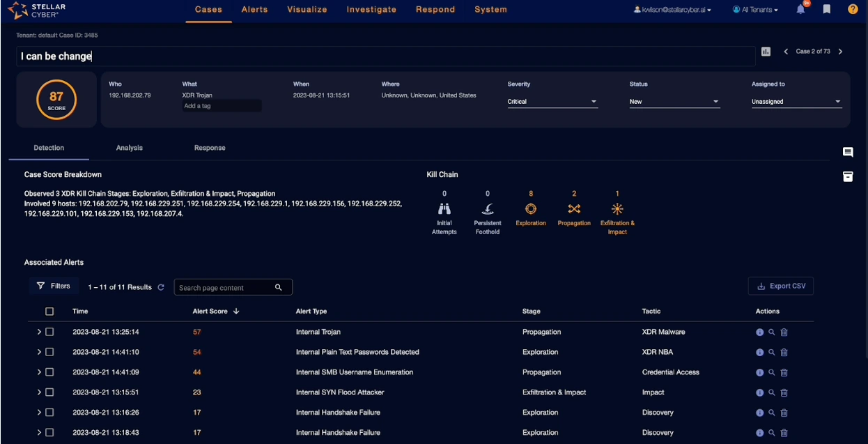Viewport: 868px width, 444px height.
Task: Click the 87 score circle
Action: 56,100
